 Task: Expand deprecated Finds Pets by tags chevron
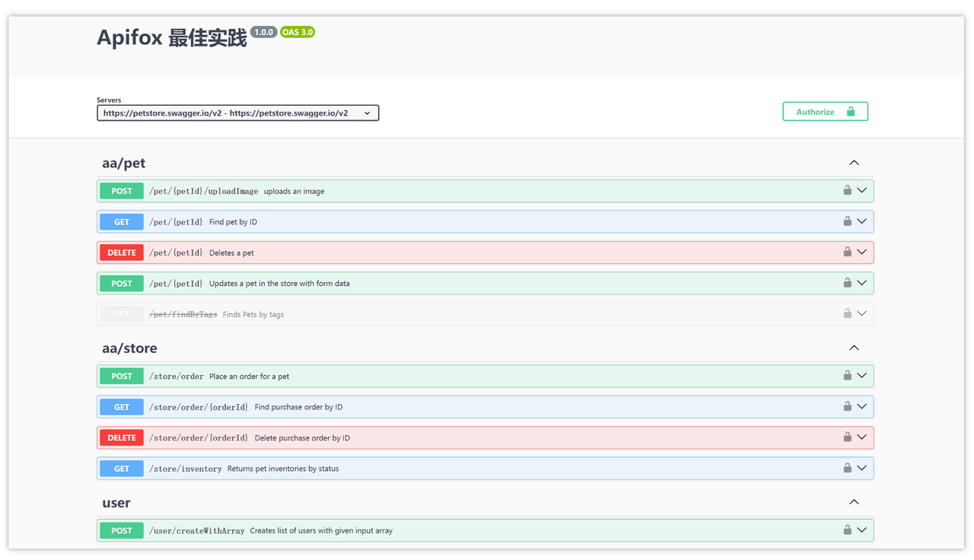(x=862, y=313)
